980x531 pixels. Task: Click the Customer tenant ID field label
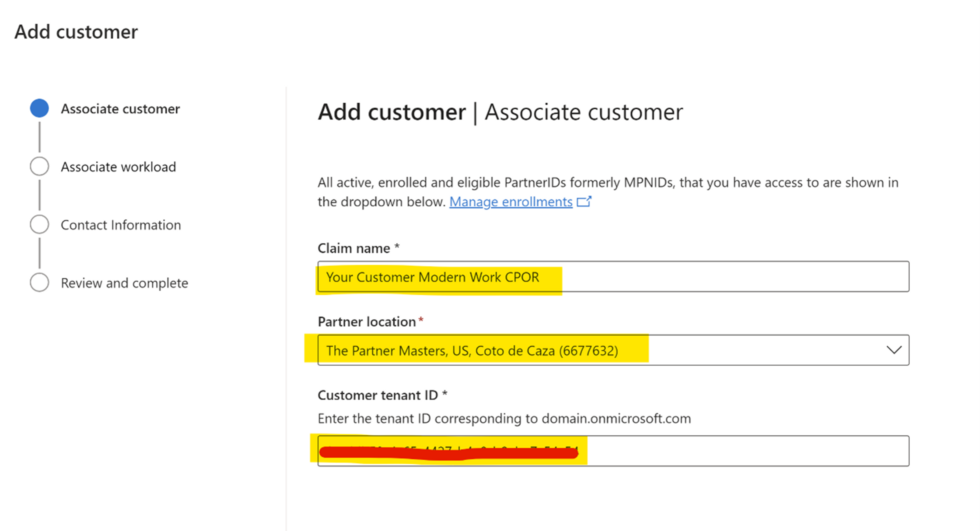[378, 395]
